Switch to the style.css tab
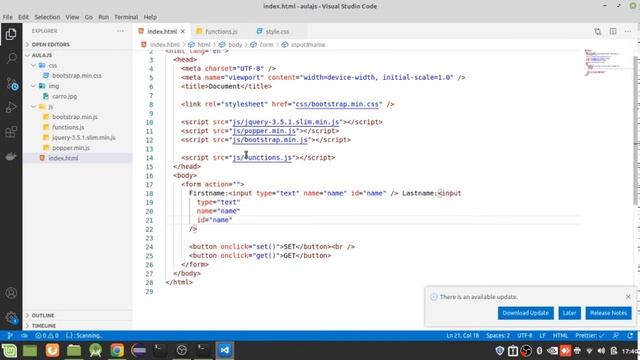The width and height of the screenshot is (640, 360). click(277, 31)
